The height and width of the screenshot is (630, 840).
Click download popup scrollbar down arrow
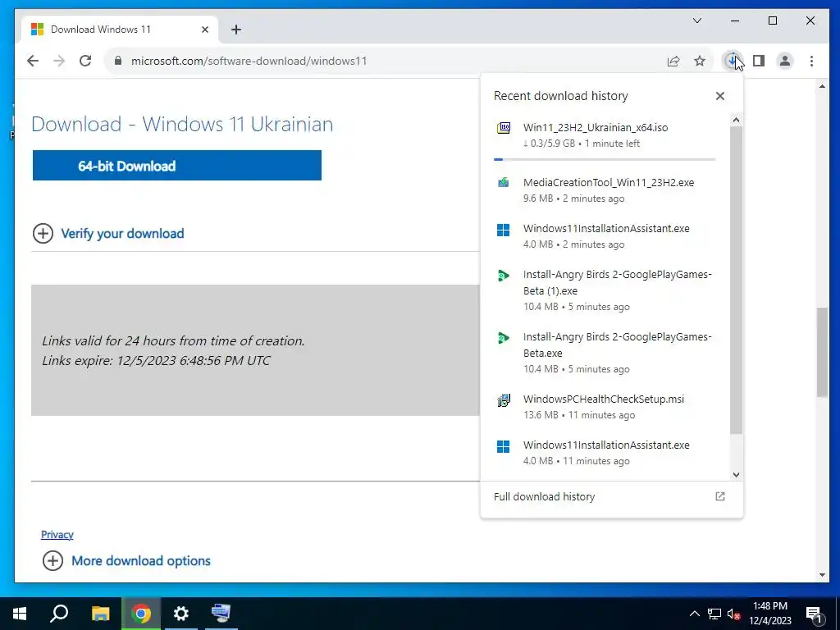coord(736,475)
